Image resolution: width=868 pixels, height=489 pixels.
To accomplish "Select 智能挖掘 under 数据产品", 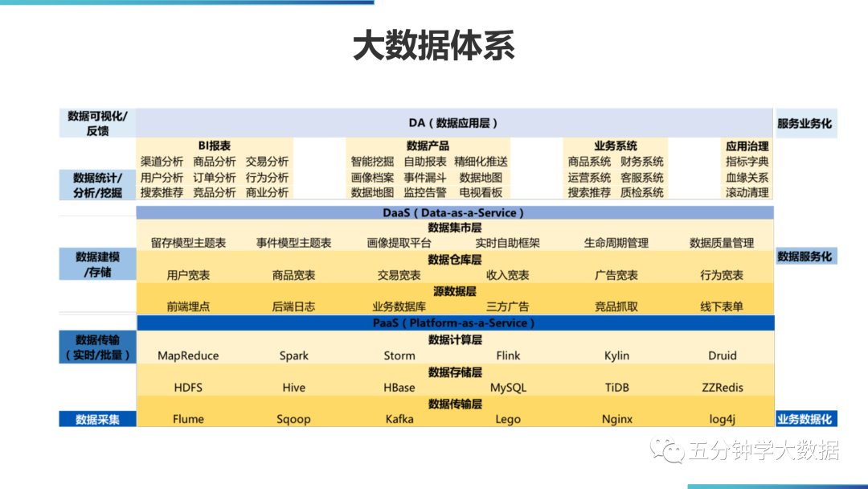I will [x=372, y=162].
